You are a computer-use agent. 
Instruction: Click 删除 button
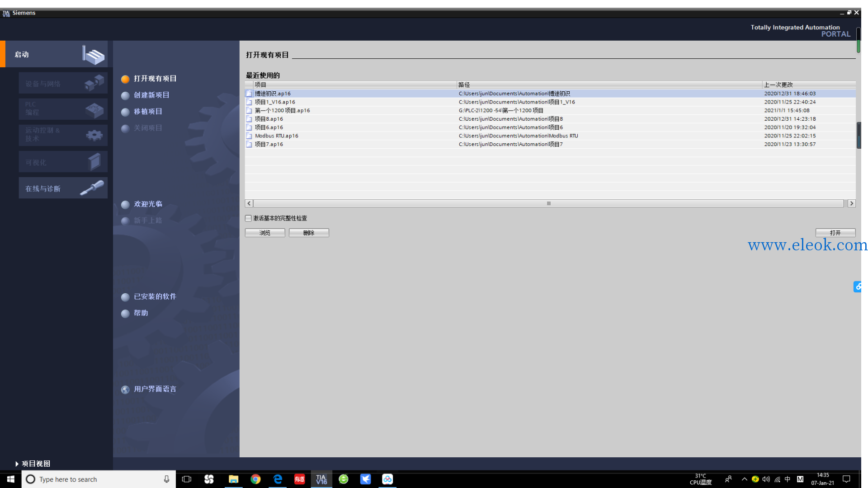pyautogui.click(x=309, y=233)
